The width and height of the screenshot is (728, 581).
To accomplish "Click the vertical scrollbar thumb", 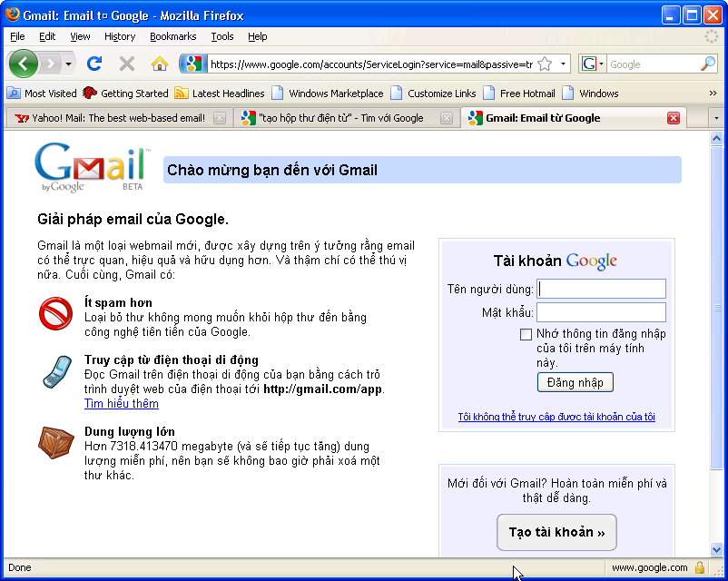I will [x=716, y=307].
